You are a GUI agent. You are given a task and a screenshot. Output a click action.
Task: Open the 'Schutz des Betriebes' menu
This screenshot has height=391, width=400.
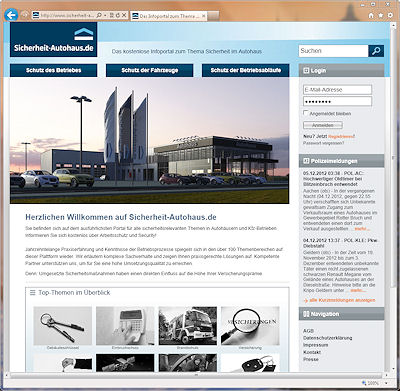[x=54, y=70]
